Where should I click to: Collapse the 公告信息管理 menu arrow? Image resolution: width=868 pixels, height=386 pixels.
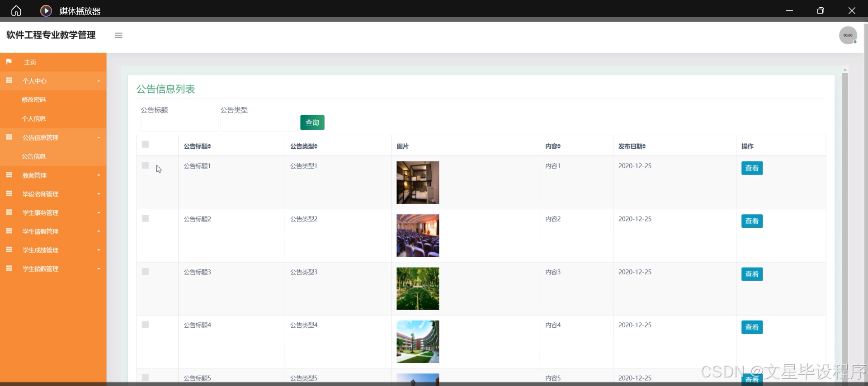(x=99, y=138)
